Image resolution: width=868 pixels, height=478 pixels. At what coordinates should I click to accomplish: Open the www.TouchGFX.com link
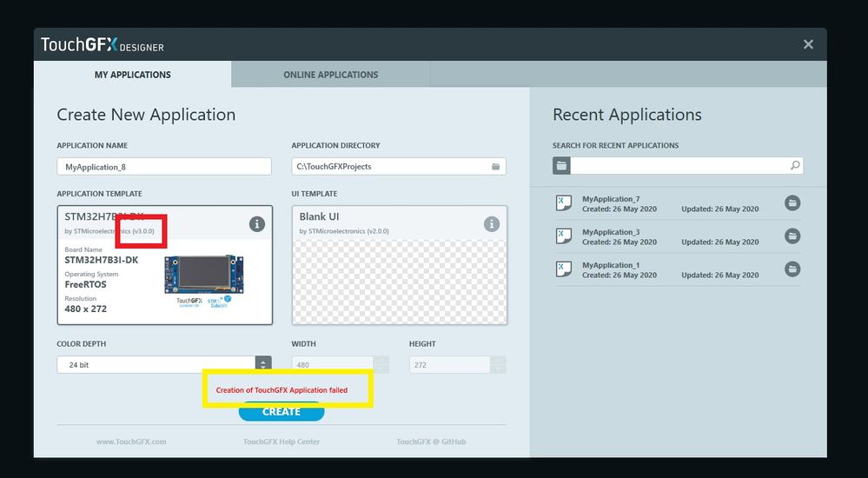131,441
